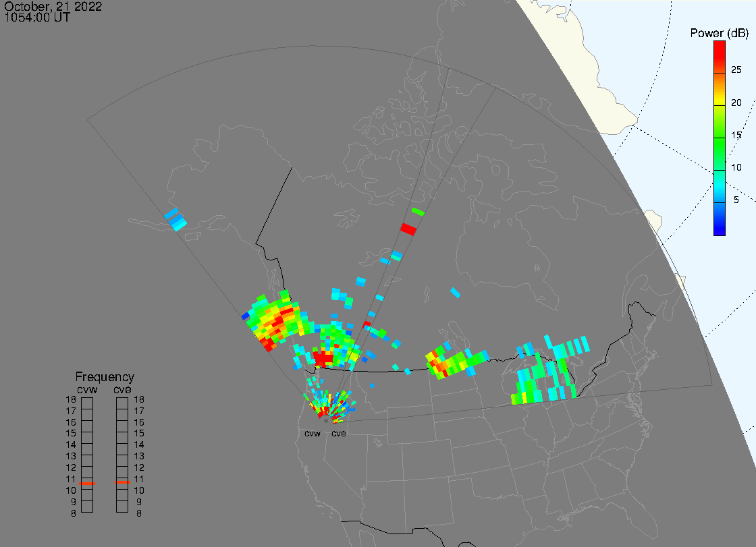Click the 18 label left of cvw bar
The height and width of the screenshot is (547, 756).
click(x=71, y=399)
